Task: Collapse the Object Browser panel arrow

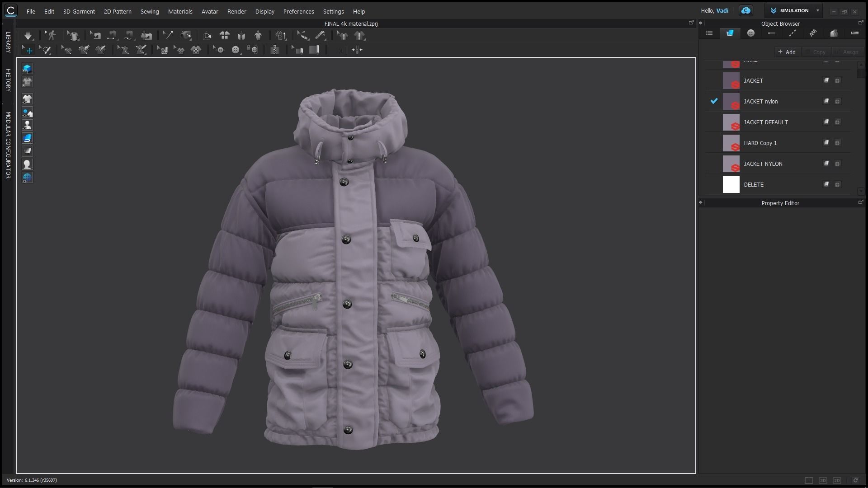Action: pyautogui.click(x=701, y=23)
